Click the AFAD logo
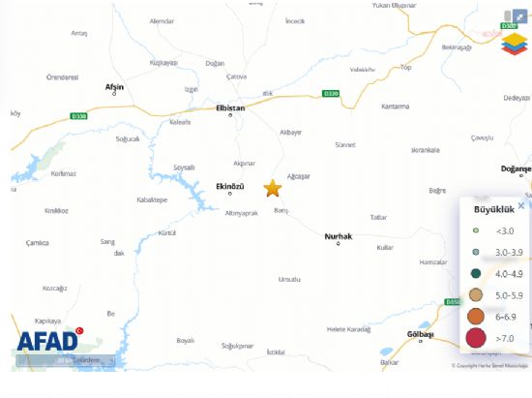Image resolution: width=532 pixels, height=398 pixels. point(50,340)
